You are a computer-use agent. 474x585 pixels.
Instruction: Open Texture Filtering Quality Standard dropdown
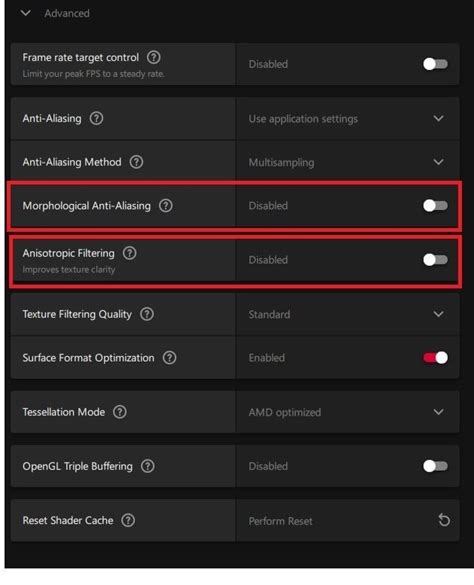(x=347, y=314)
